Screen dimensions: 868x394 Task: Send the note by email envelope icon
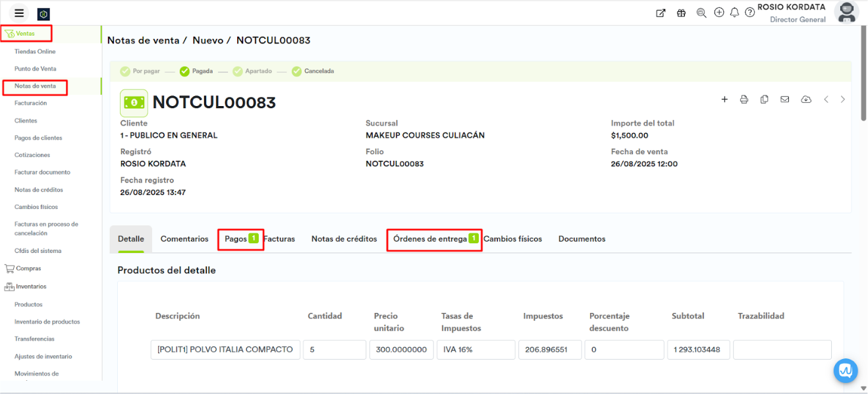coord(784,99)
